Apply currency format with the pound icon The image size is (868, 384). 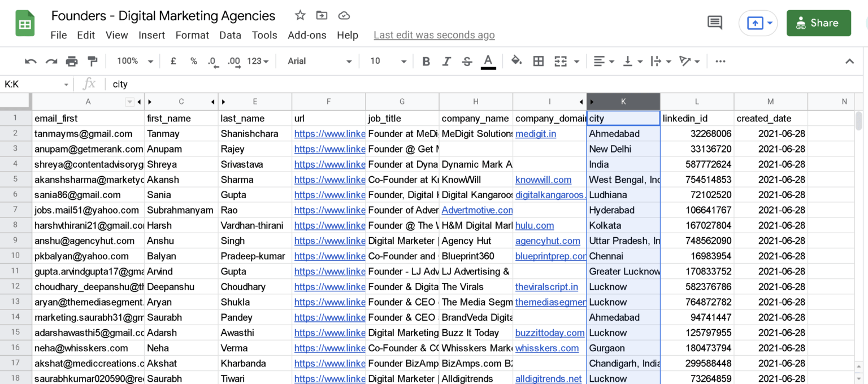pyautogui.click(x=173, y=61)
